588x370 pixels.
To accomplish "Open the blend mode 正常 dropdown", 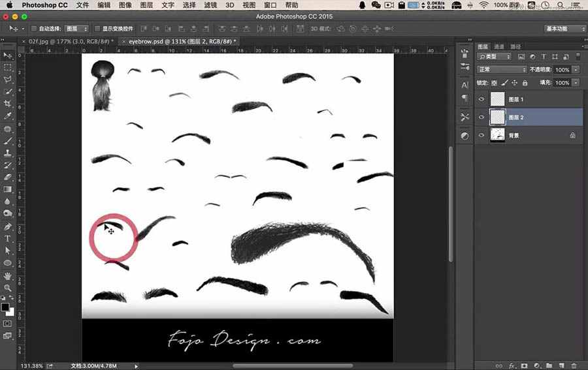I will (x=502, y=69).
